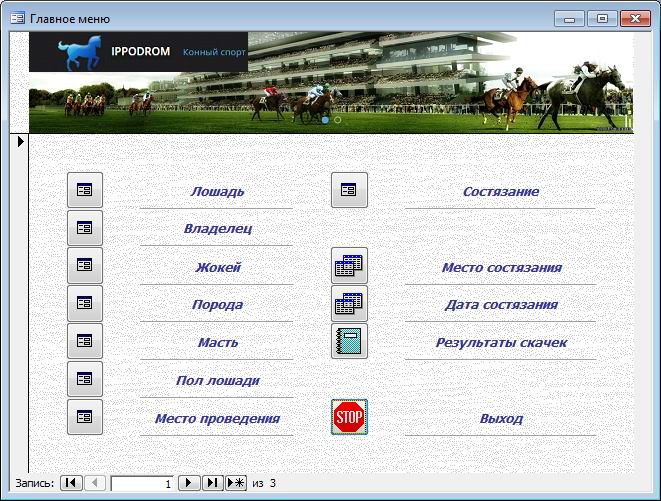Open the Пол лошади form icon
The height and width of the screenshot is (501, 661).
point(85,379)
